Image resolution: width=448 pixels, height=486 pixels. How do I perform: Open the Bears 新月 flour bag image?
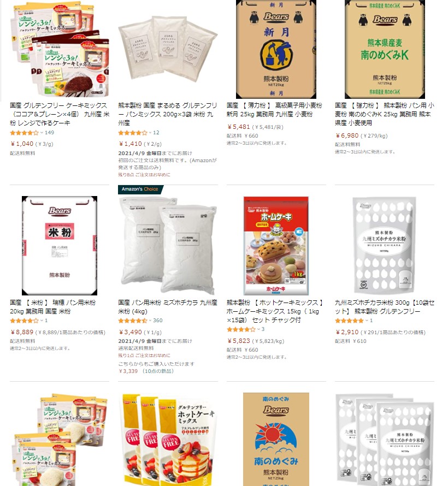click(276, 49)
